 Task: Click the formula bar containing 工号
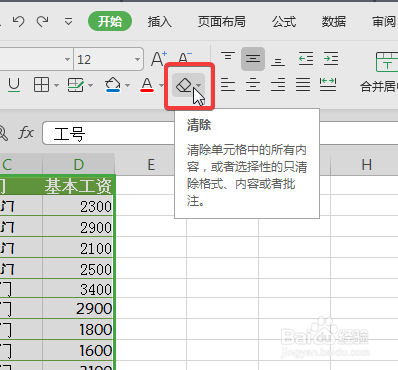(220, 133)
